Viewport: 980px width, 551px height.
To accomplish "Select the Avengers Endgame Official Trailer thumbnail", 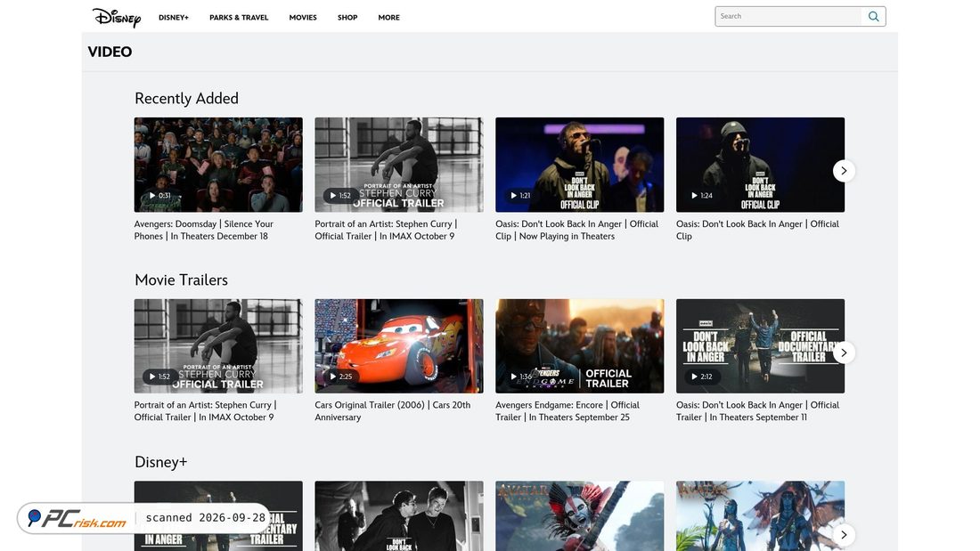I will coord(579,346).
